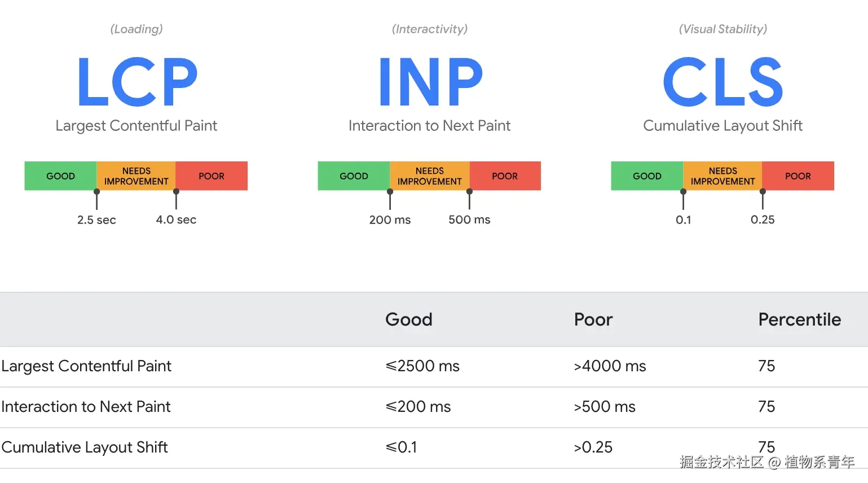The image size is (868, 483).
Task: Click the large blue LCP acronym
Action: pos(137,82)
